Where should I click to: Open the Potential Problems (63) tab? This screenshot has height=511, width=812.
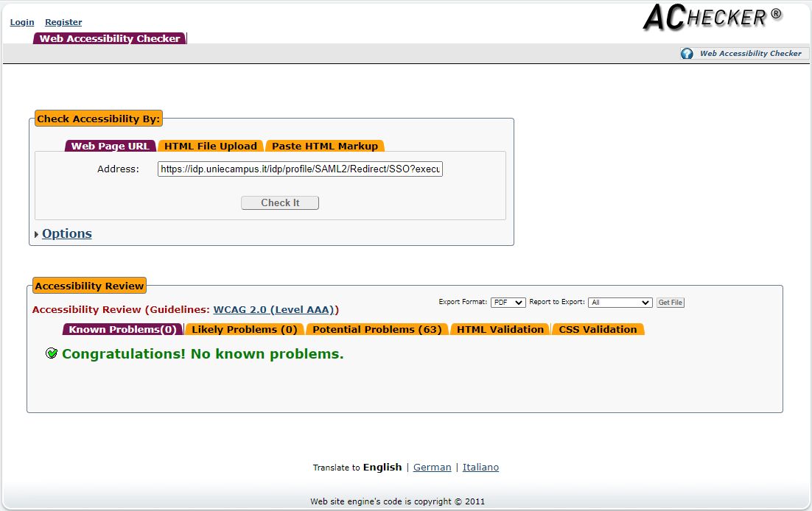coord(377,329)
